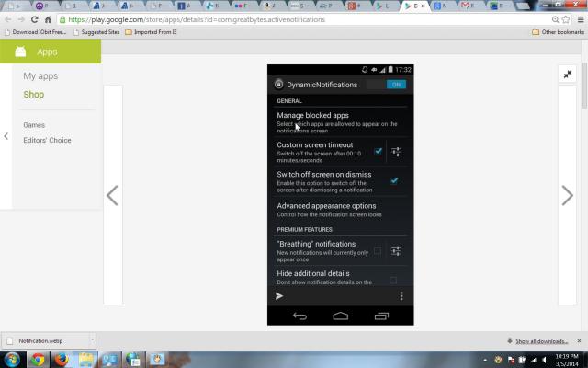Click the next screenshot right arrow

[567, 195]
